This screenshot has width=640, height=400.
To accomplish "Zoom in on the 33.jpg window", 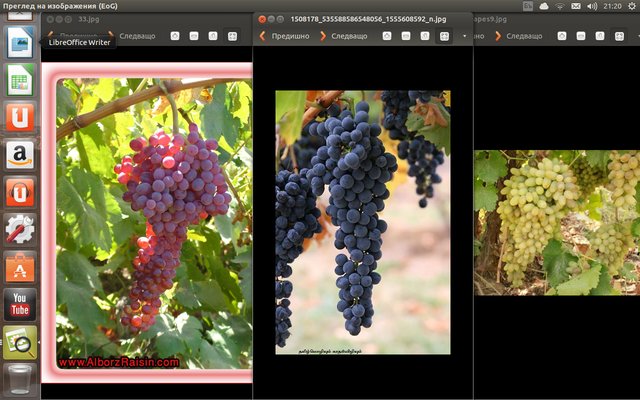I will 174,36.
